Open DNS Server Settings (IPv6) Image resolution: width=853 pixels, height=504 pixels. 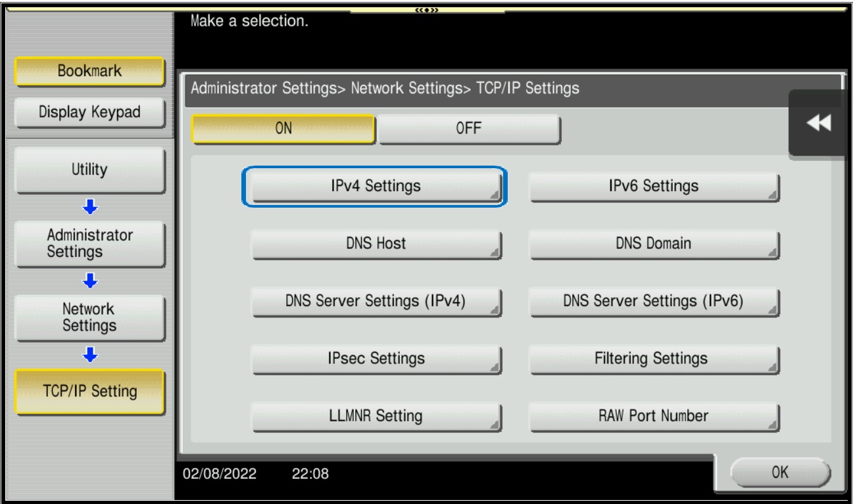653,301
